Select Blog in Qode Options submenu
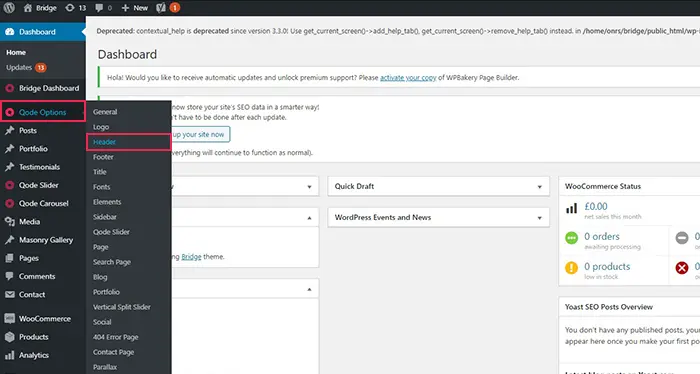This screenshot has height=374, width=700. pyautogui.click(x=100, y=277)
